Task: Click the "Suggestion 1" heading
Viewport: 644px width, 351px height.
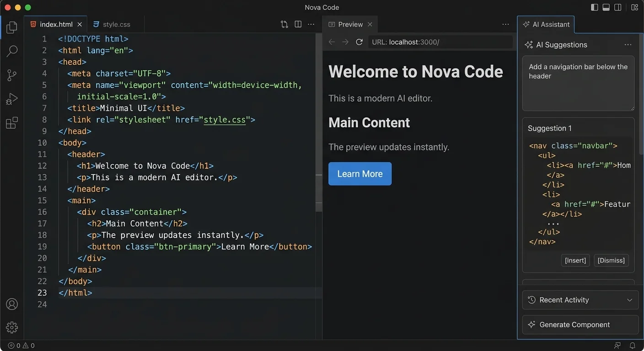Action: pyautogui.click(x=549, y=128)
